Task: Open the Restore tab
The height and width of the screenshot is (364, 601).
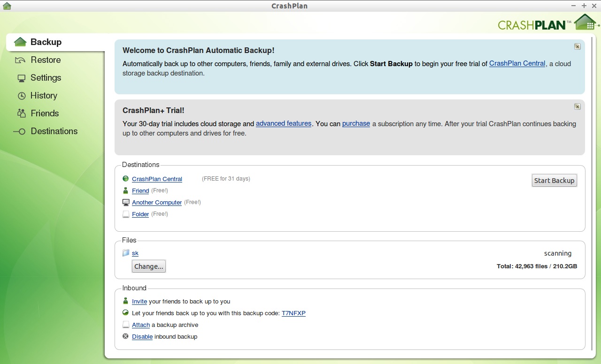Action: (x=46, y=60)
